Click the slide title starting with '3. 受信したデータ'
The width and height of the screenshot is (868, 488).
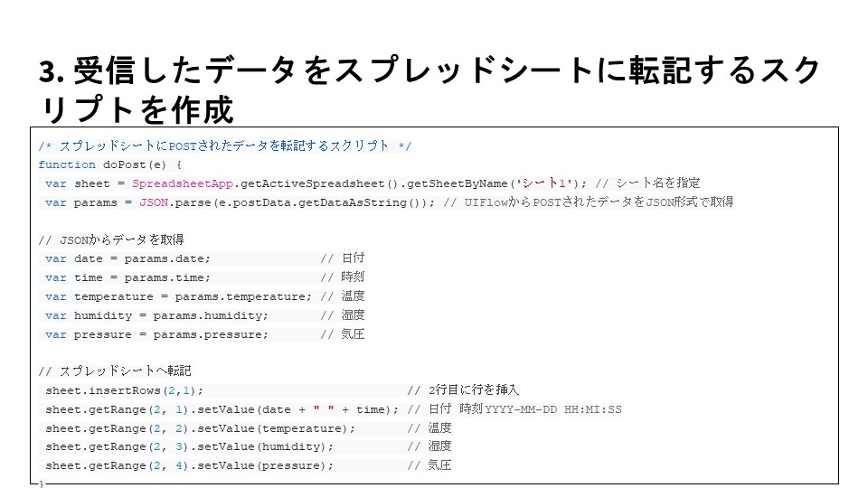point(429,90)
